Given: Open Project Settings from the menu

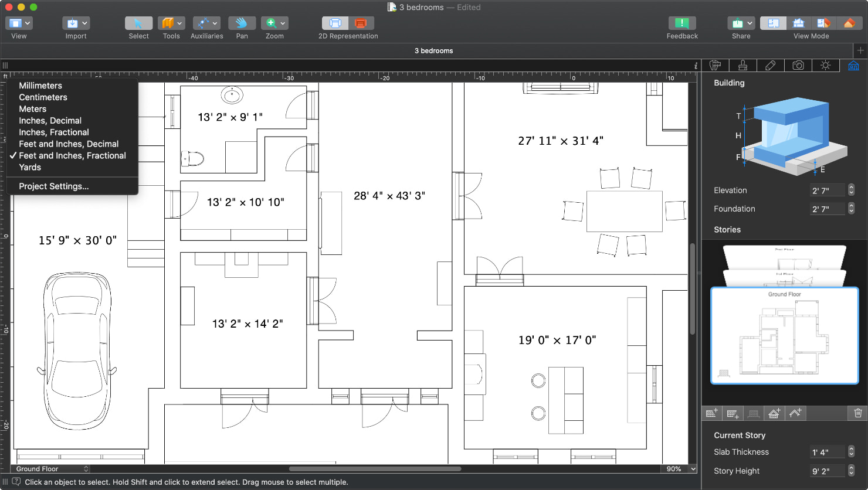Looking at the screenshot, I should tap(54, 186).
